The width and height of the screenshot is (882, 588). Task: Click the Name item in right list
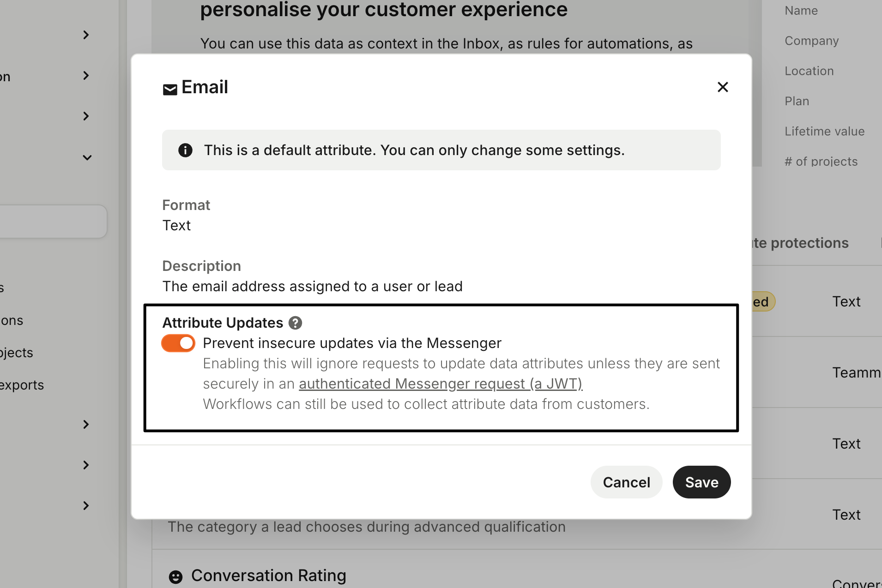tap(801, 11)
